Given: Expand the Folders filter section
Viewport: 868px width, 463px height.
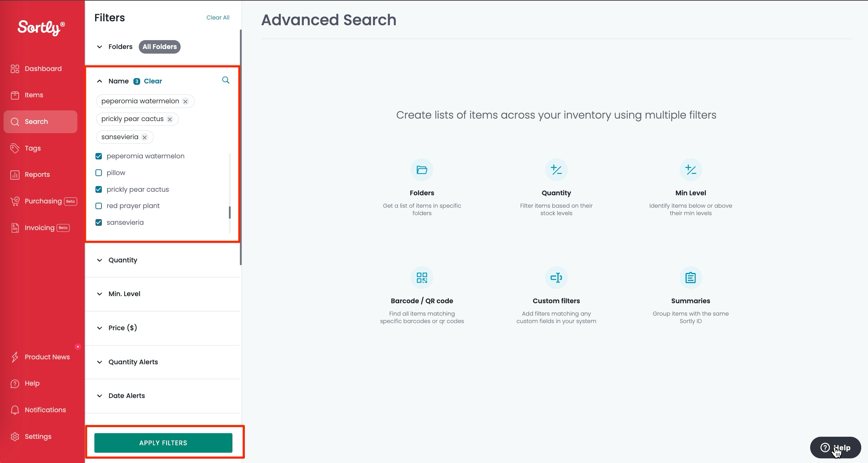Looking at the screenshot, I should pyautogui.click(x=100, y=47).
